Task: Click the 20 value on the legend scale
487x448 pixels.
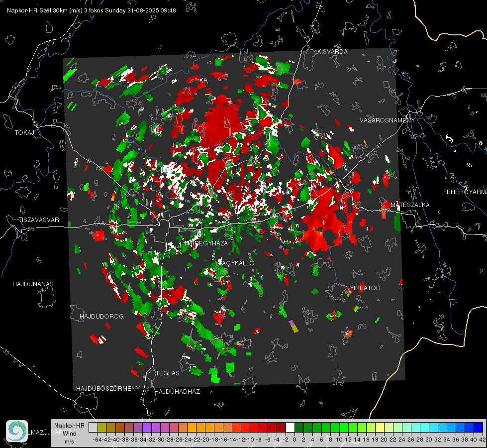Action: [384, 440]
